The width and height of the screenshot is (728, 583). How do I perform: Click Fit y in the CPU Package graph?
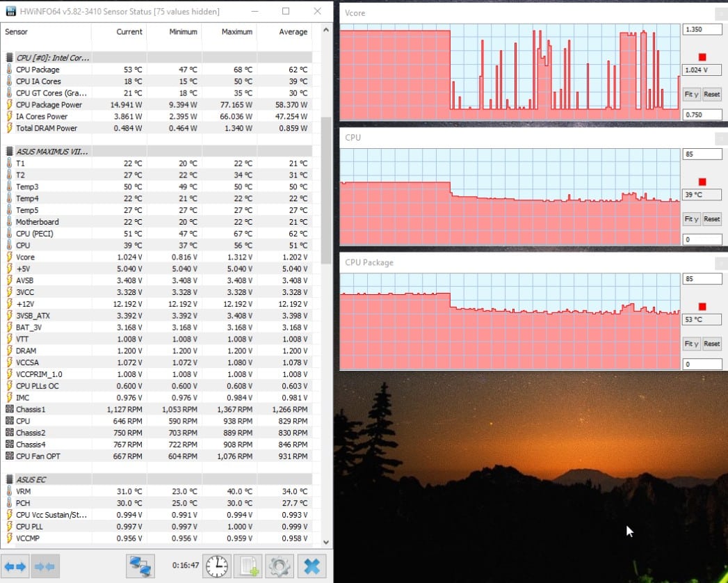[x=691, y=344]
